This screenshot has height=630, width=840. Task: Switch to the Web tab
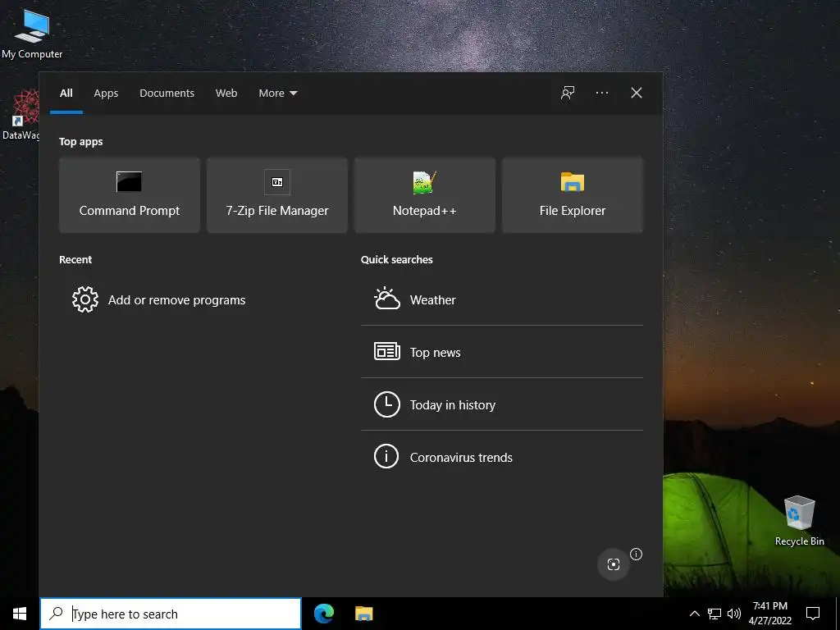coord(226,94)
